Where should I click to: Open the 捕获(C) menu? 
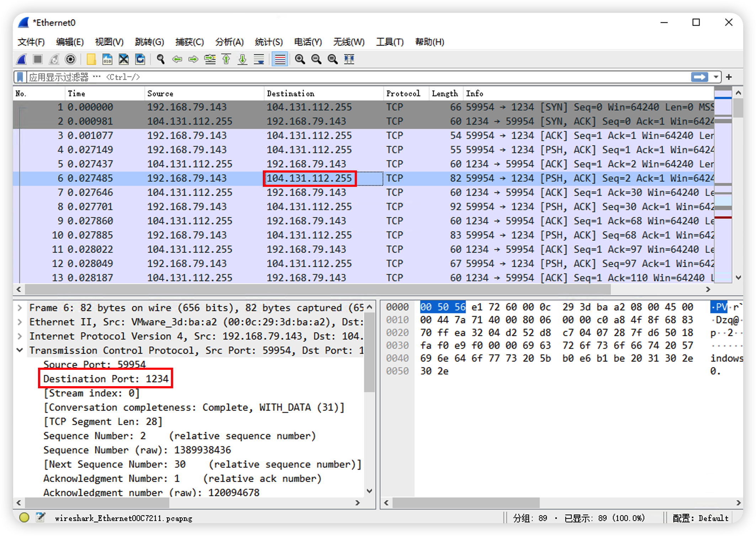tap(190, 42)
